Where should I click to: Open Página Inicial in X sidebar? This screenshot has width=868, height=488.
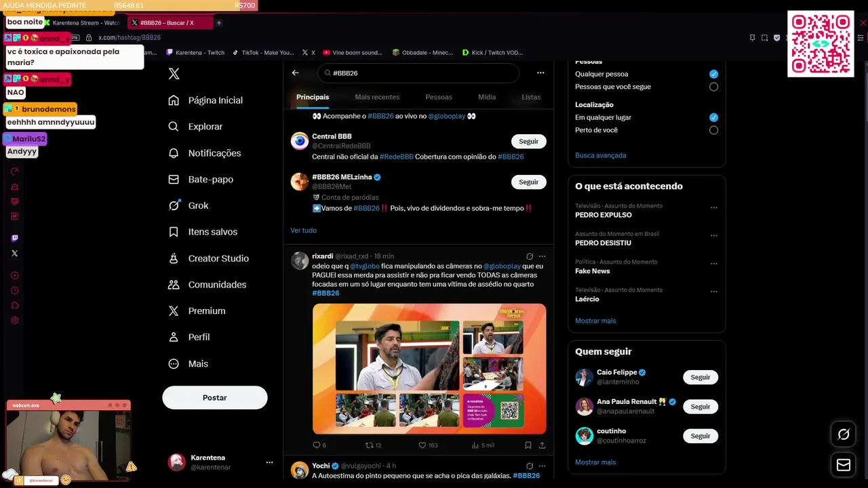point(205,100)
